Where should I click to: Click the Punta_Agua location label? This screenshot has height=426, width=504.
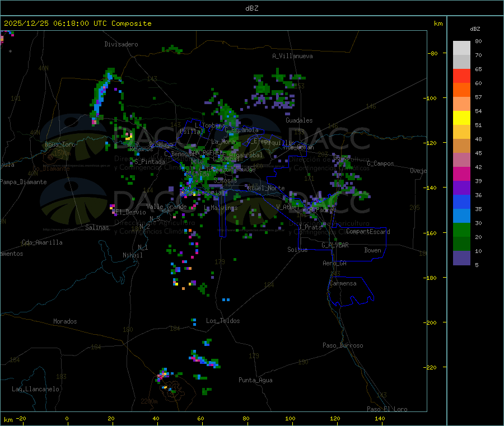point(255,380)
